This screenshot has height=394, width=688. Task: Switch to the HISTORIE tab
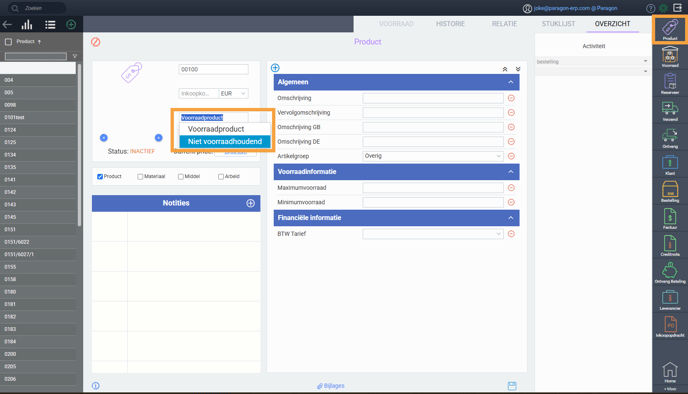pos(450,24)
